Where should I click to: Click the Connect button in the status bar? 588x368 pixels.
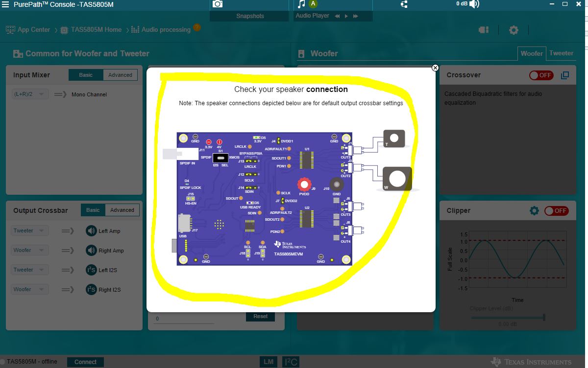pos(86,362)
